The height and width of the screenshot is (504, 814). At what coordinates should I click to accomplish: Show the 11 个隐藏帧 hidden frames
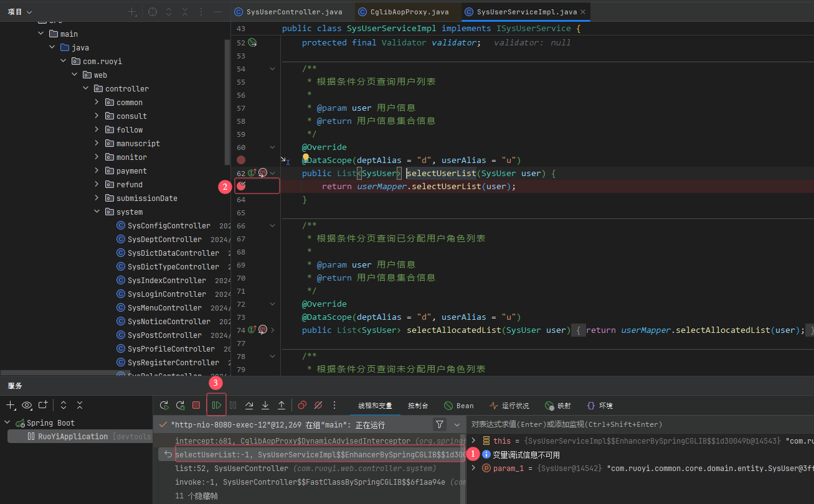196,496
